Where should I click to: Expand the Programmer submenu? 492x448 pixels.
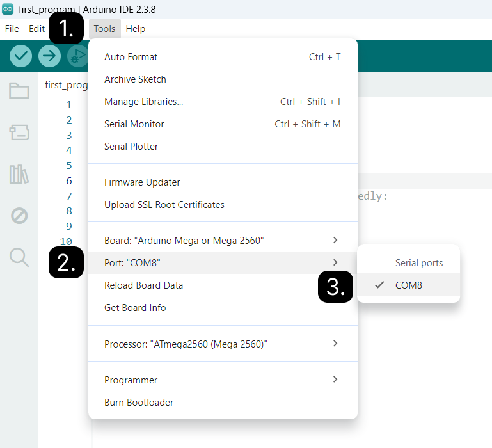pyautogui.click(x=223, y=380)
